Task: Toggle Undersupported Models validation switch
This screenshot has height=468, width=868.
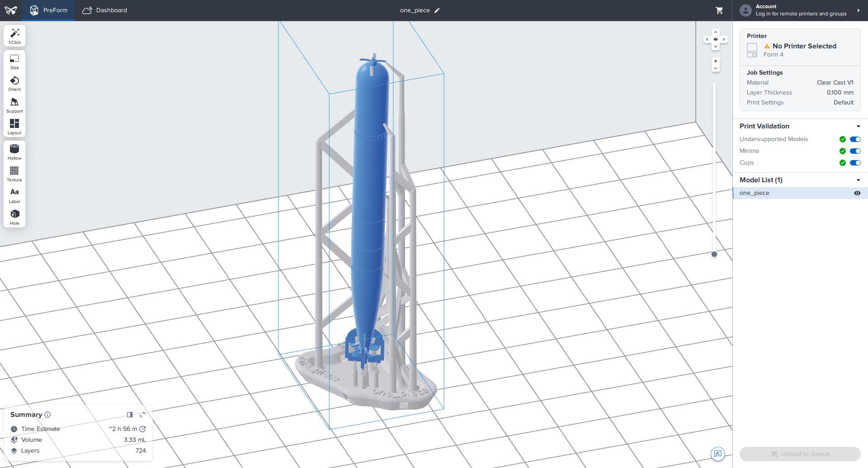Action: [x=855, y=139]
